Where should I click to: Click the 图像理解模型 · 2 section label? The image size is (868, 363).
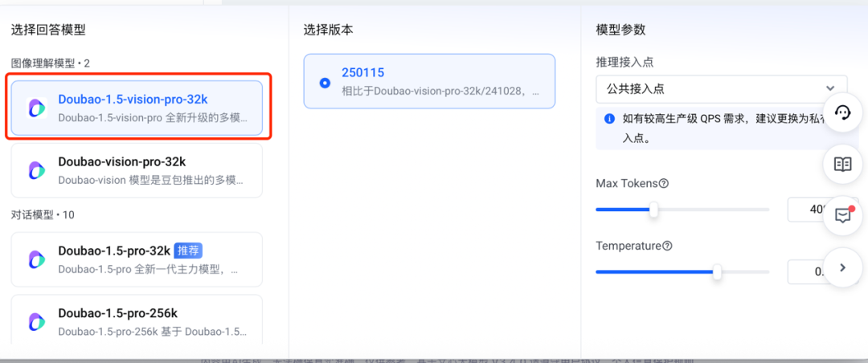(x=51, y=63)
